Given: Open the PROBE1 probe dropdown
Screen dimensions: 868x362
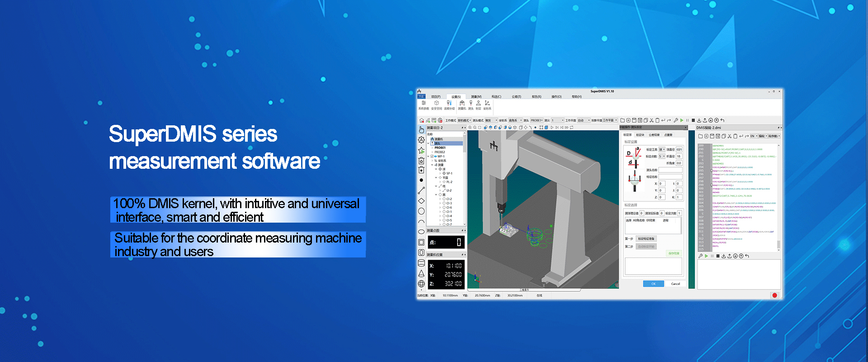Looking at the screenshot, I should point(537,120).
